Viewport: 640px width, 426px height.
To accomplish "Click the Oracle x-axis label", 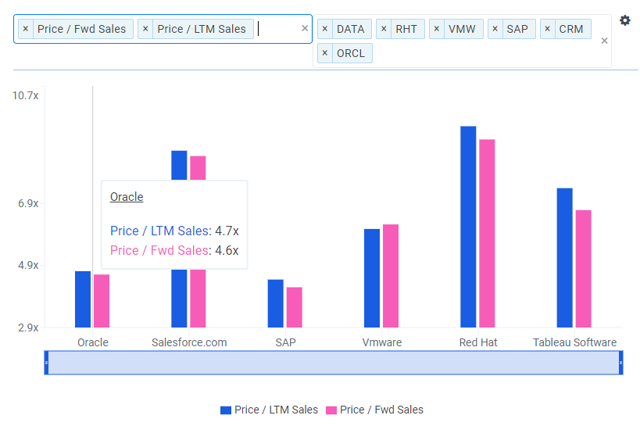I will [93, 342].
